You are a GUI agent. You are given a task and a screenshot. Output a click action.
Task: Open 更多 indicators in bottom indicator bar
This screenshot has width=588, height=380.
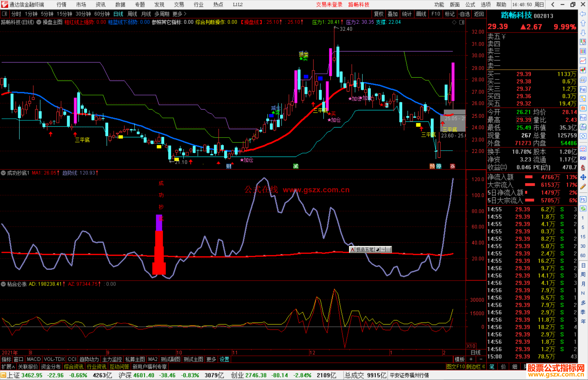pos(211,359)
